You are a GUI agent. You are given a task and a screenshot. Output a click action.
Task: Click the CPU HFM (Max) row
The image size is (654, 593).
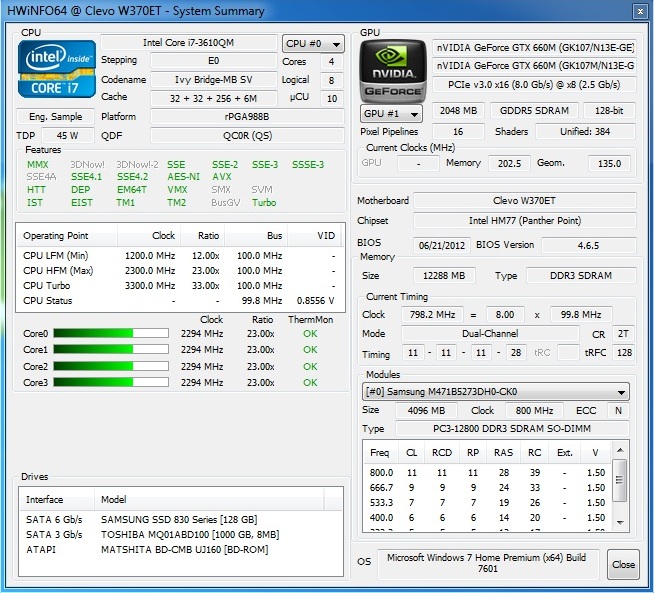click(x=180, y=271)
